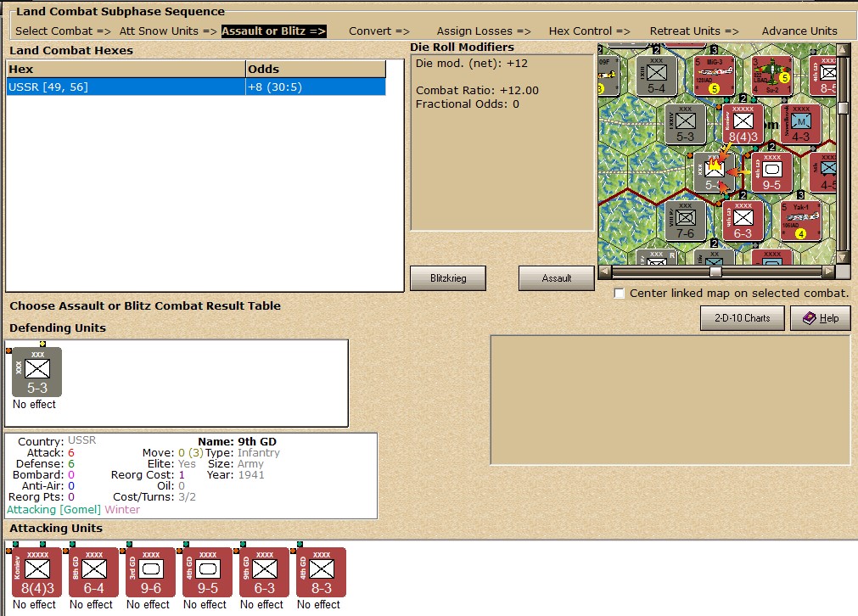Click the empty message box beside Defending Units
This screenshot has height=616, width=858.
(x=670, y=400)
